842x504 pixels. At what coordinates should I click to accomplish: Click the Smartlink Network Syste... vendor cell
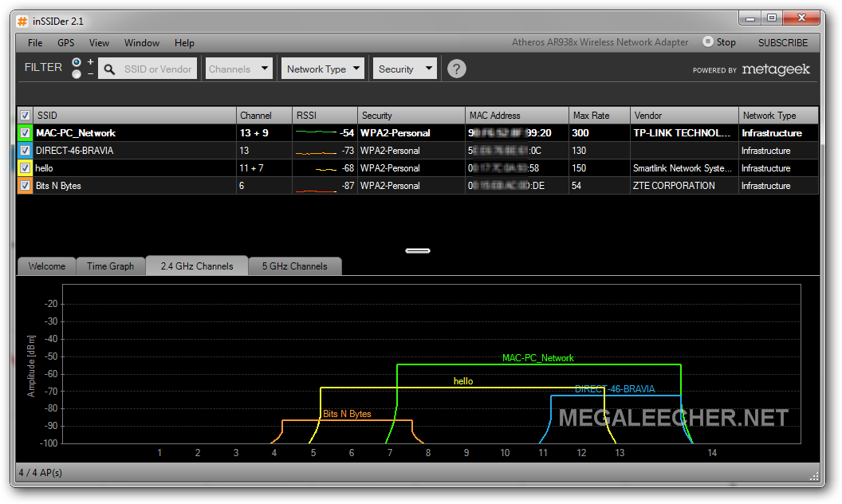(683, 168)
